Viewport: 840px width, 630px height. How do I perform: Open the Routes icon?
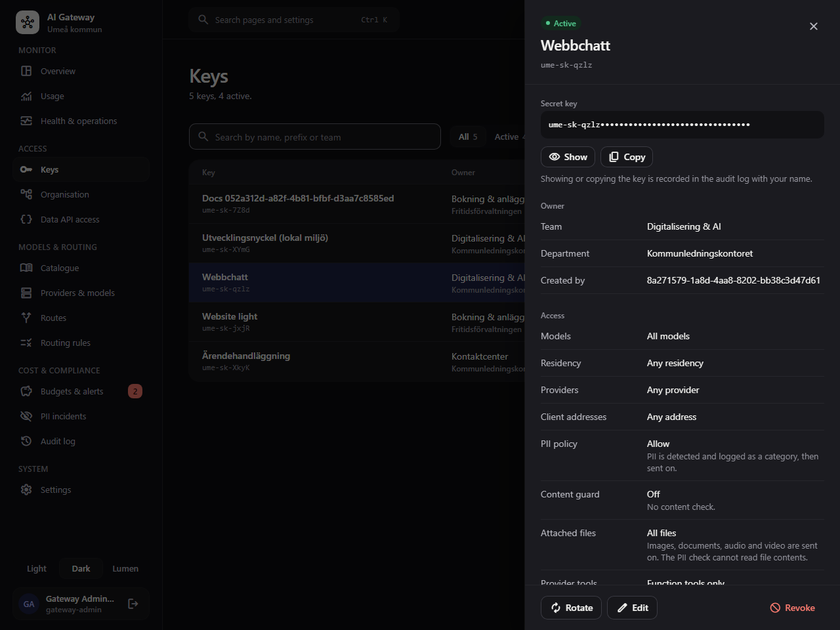(26, 318)
